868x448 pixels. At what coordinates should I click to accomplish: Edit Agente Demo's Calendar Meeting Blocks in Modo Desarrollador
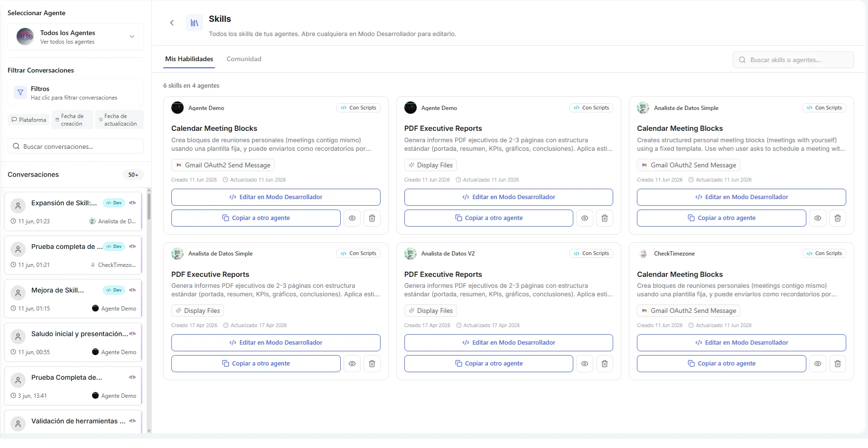[x=276, y=197]
